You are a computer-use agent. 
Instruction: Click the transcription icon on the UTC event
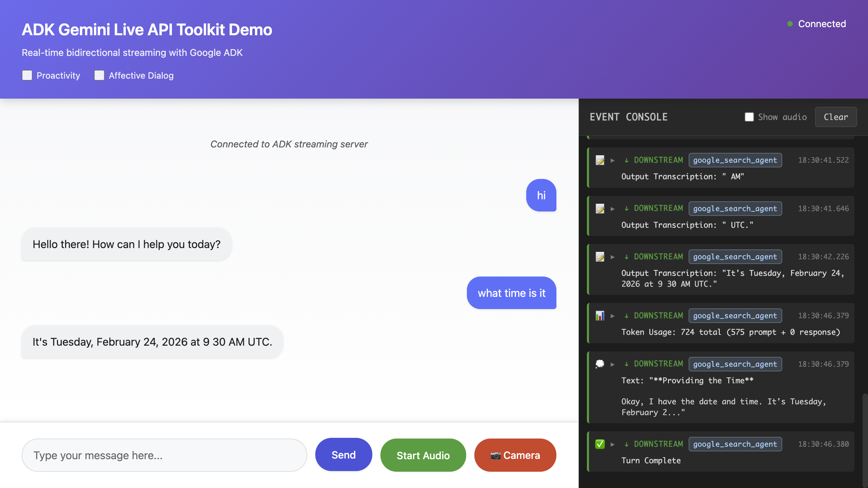pos(600,208)
